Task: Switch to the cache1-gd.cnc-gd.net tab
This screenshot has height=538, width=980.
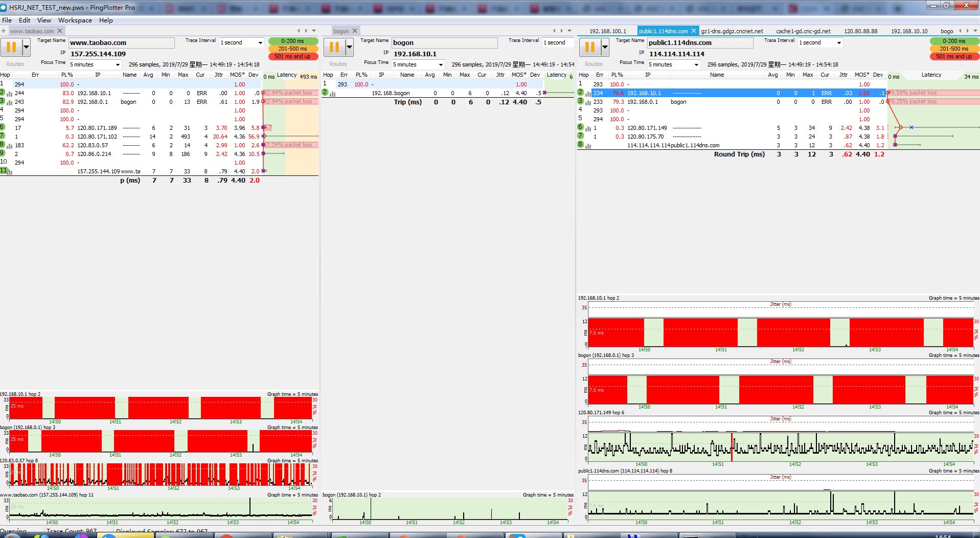Action: click(x=803, y=31)
